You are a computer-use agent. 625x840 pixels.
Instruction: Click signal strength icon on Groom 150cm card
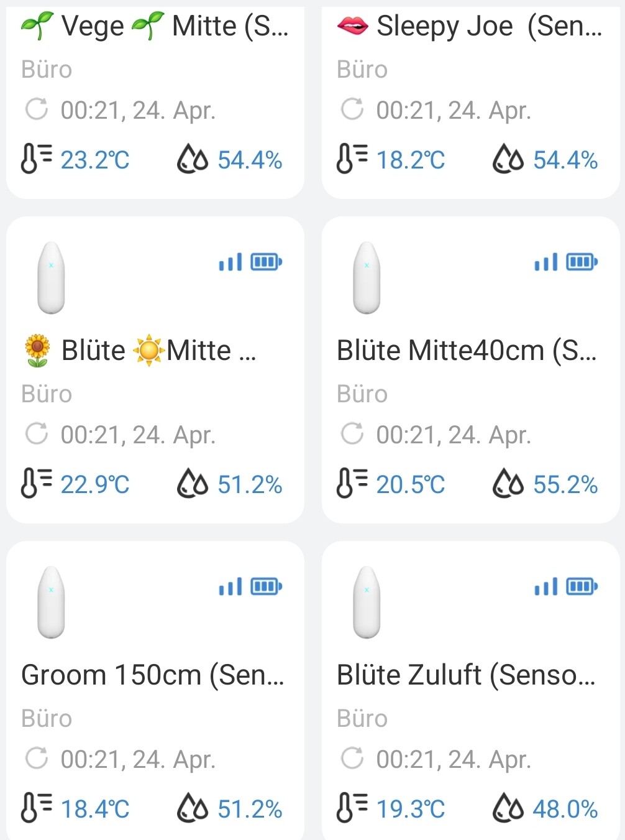[x=230, y=587]
